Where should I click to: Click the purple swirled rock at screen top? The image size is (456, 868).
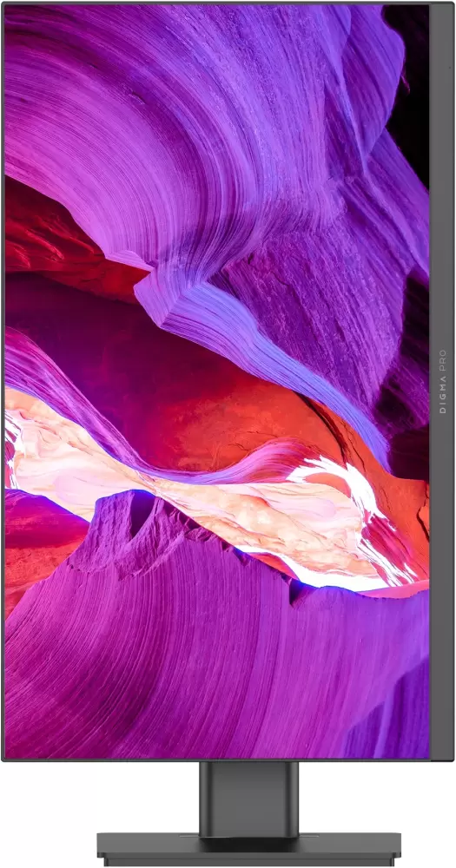tap(166, 111)
